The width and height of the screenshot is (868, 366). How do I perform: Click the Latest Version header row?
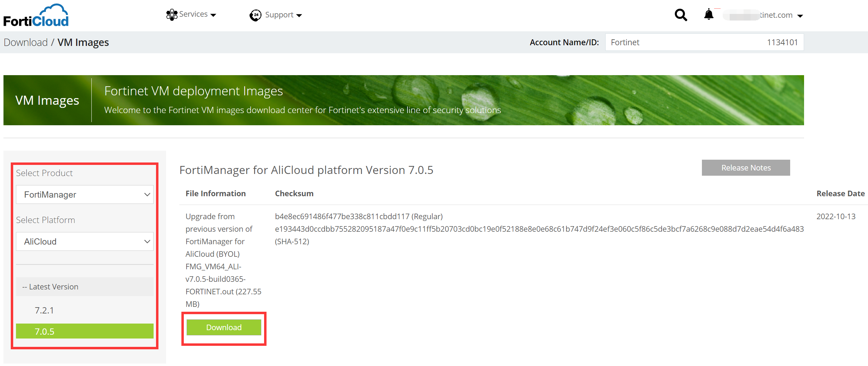pos(84,287)
